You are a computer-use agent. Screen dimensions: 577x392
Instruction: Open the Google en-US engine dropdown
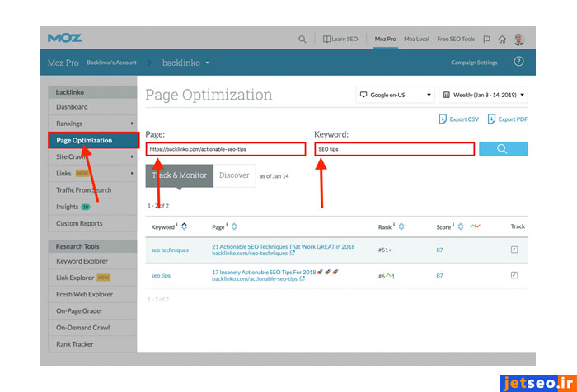[x=395, y=95]
